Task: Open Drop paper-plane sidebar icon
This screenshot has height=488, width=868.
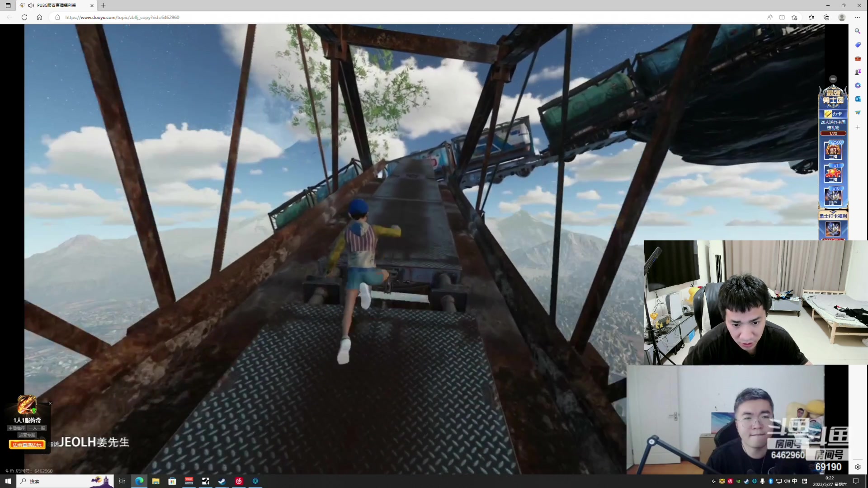Action: [x=858, y=113]
